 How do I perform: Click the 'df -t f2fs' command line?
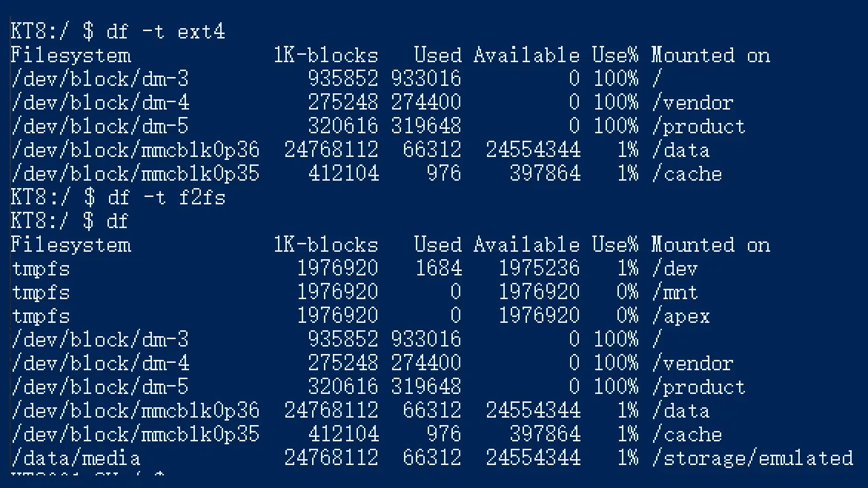pos(165,198)
